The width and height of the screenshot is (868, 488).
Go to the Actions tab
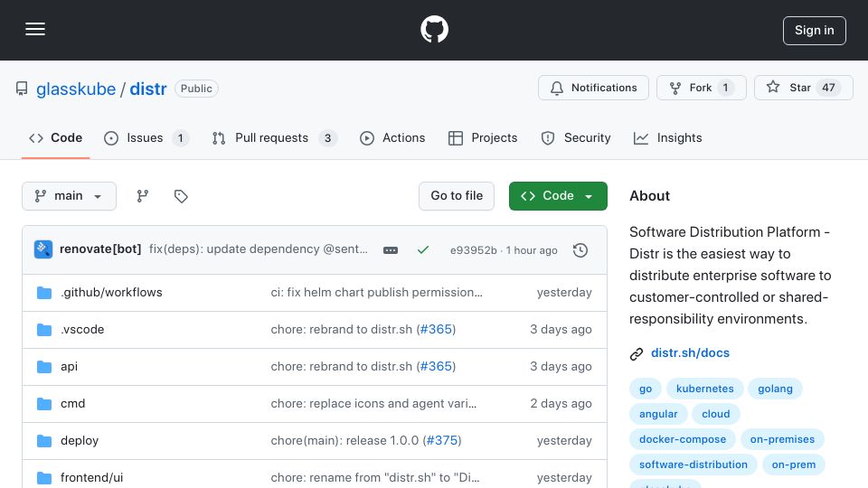point(392,137)
